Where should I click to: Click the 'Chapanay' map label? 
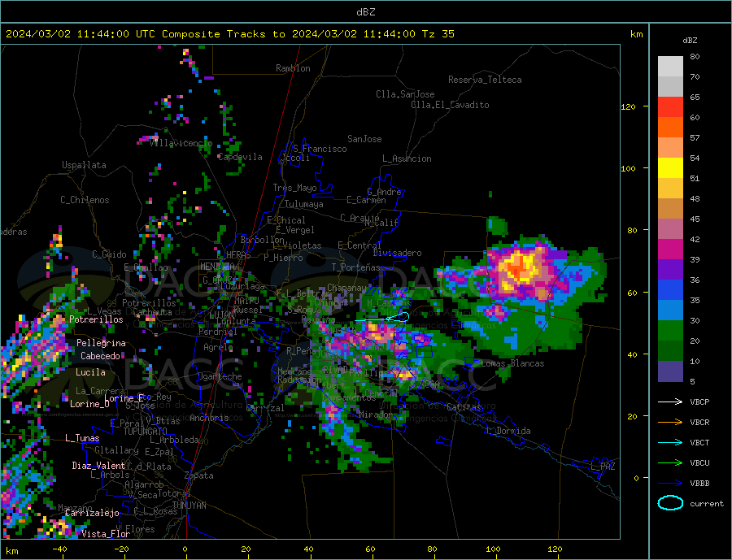tap(346, 288)
